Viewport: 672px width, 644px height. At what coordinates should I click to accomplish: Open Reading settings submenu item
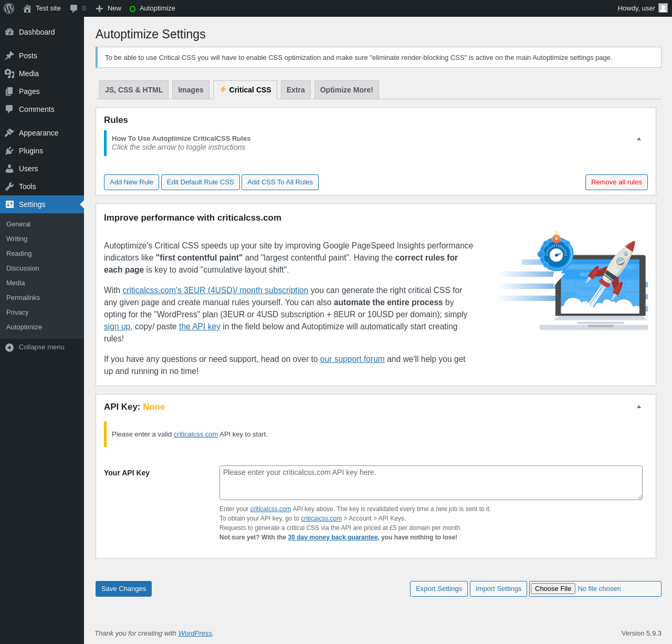(x=42, y=253)
